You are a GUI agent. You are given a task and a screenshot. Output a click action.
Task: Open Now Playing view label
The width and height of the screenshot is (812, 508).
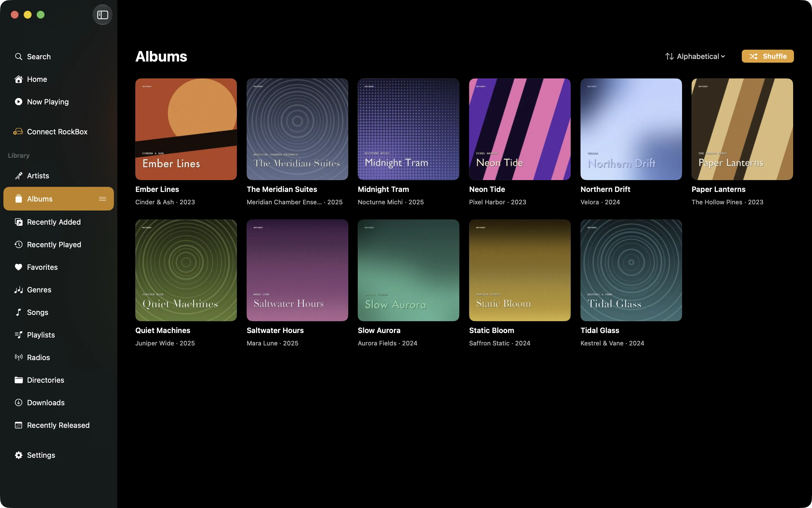click(x=48, y=102)
